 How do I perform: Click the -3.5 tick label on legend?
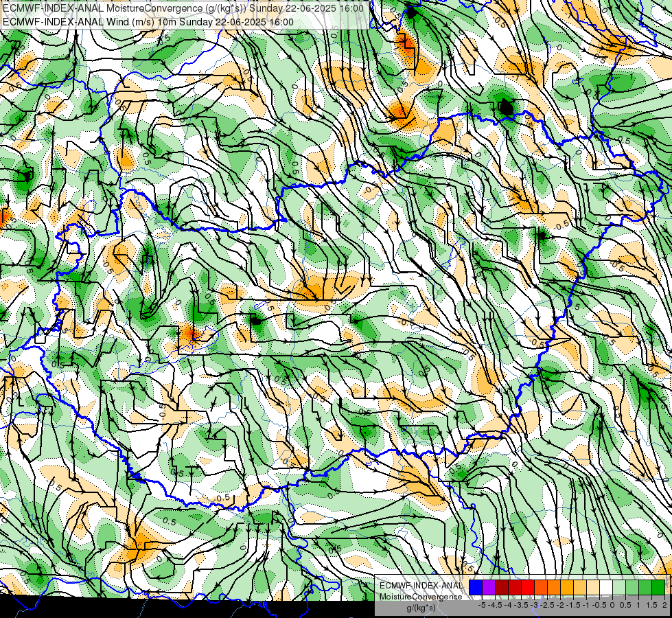point(521,605)
